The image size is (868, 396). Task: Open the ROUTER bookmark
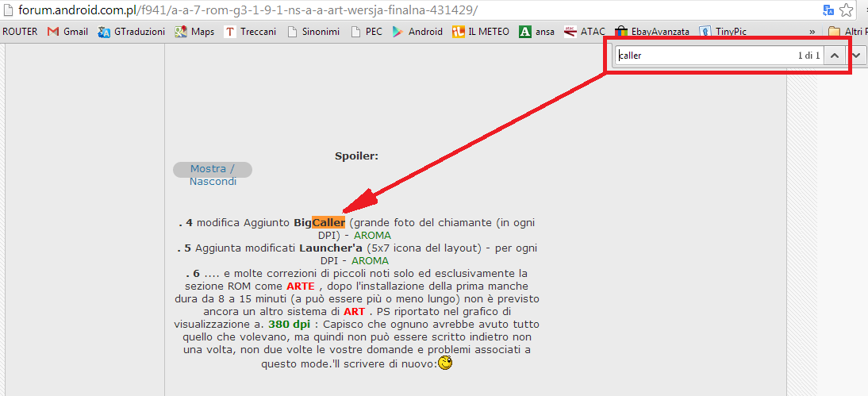click(20, 32)
